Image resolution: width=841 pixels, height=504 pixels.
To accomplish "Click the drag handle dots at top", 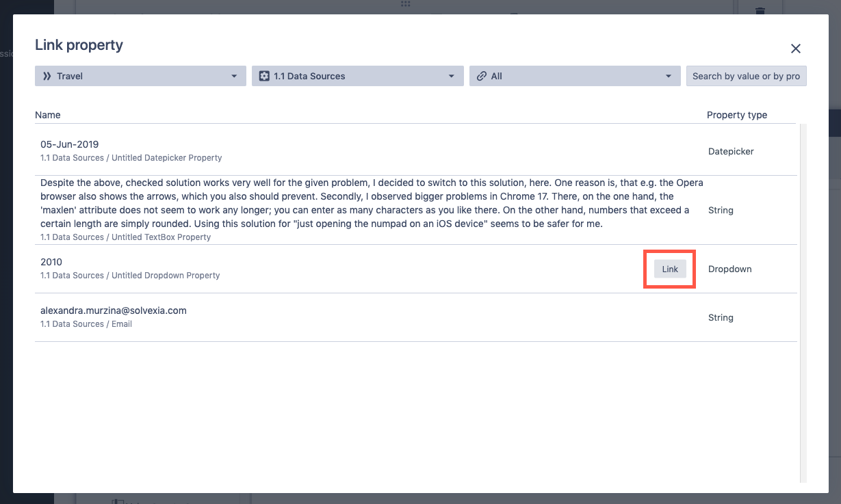I will (x=406, y=4).
